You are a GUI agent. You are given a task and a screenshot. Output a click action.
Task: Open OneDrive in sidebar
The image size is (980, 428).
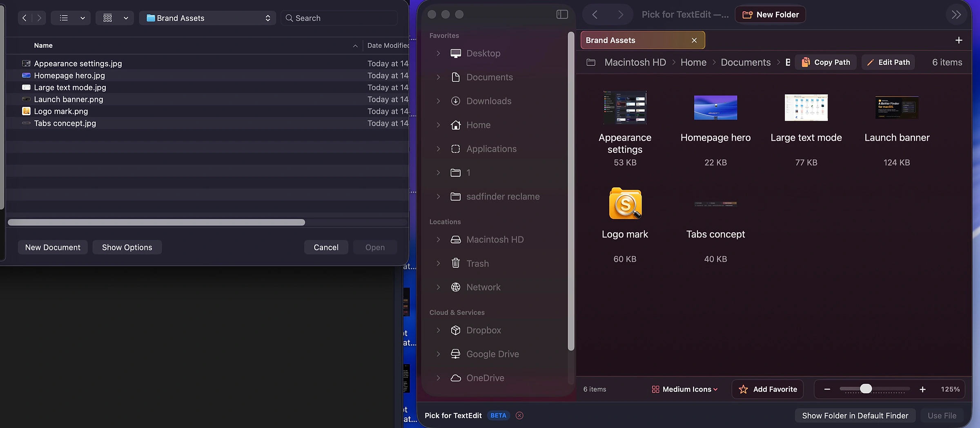coord(485,378)
